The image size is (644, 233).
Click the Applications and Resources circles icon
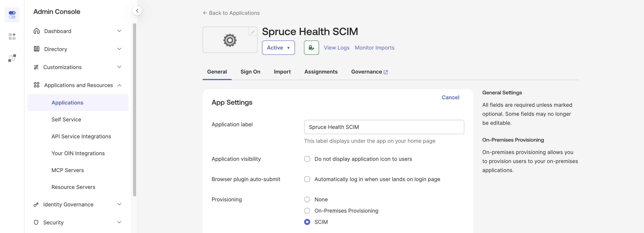click(x=36, y=85)
